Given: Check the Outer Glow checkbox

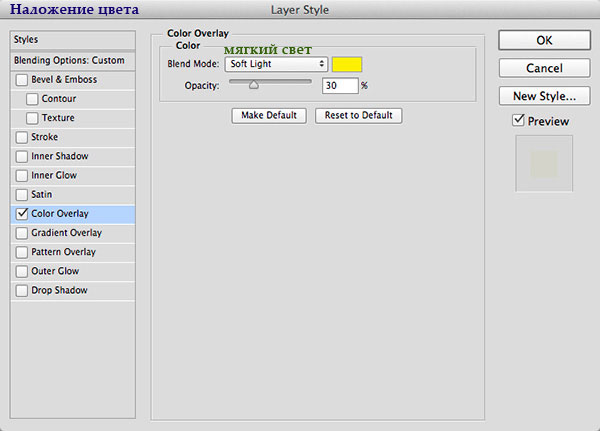Looking at the screenshot, I should (x=21, y=271).
